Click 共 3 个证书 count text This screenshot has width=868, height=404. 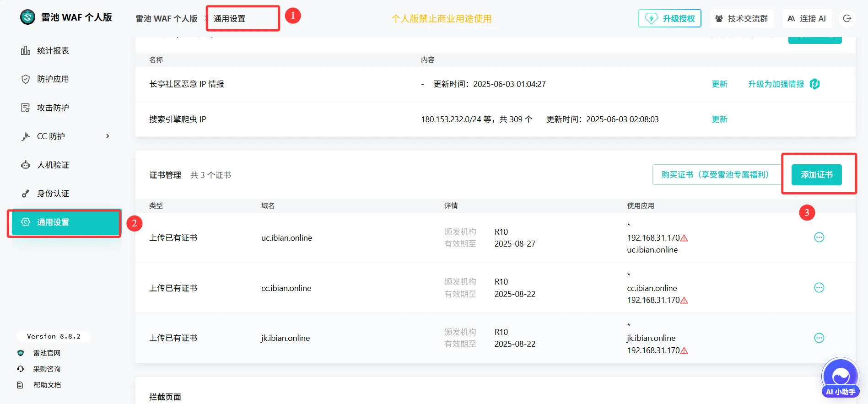coord(210,175)
